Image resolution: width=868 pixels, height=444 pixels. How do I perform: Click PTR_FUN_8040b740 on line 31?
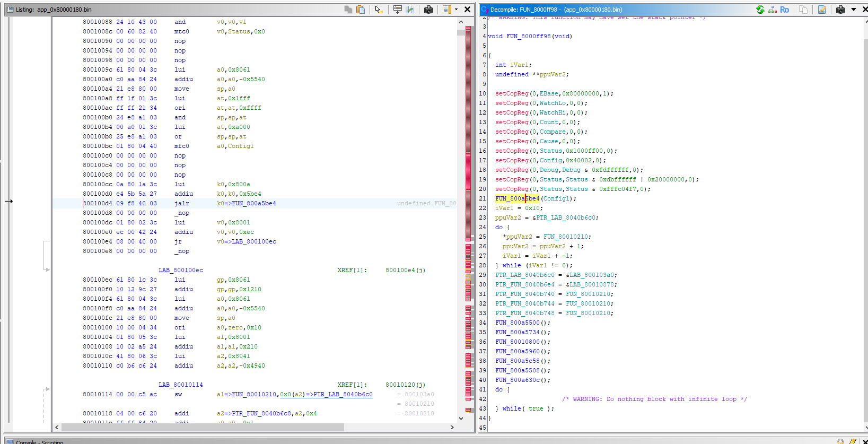(x=525, y=294)
